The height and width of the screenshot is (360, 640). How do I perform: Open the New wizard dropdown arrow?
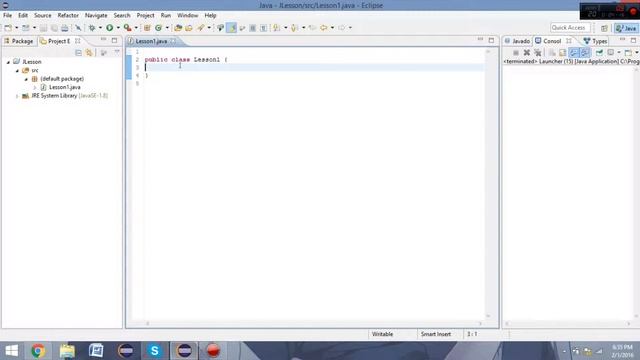point(16,28)
